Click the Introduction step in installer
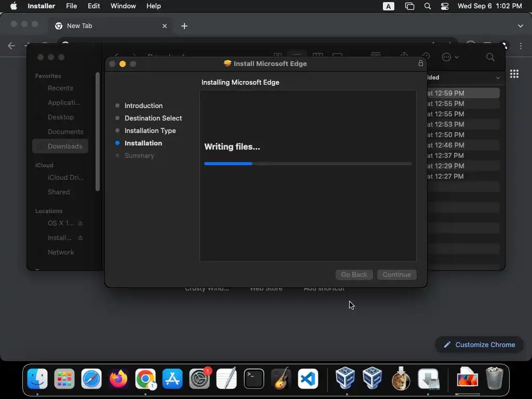 (143, 105)
